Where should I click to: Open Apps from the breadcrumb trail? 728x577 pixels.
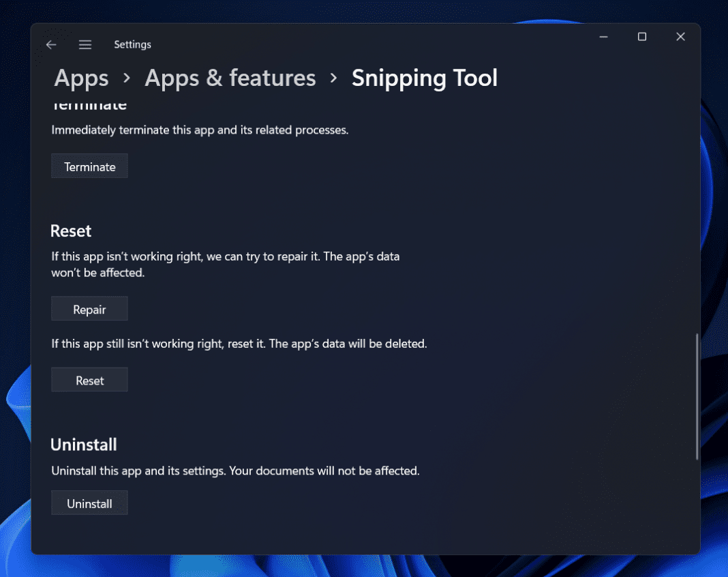[x=80, y=78]
